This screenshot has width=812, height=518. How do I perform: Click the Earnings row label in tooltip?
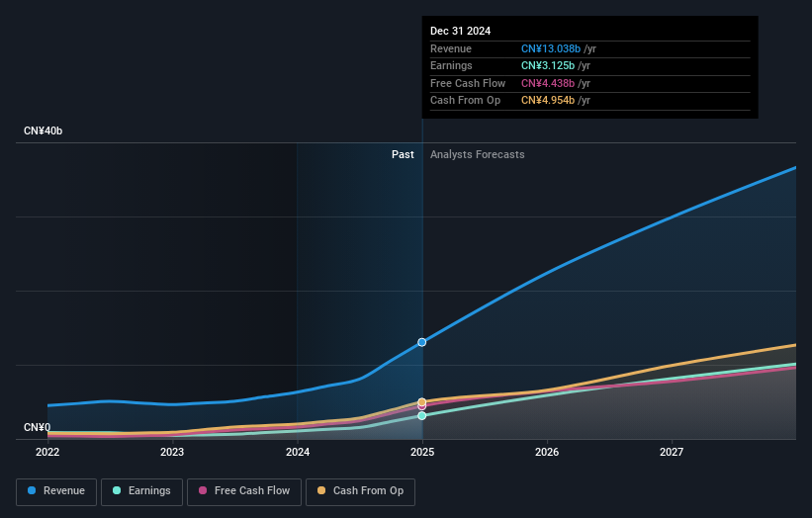[x=451, y=65]
